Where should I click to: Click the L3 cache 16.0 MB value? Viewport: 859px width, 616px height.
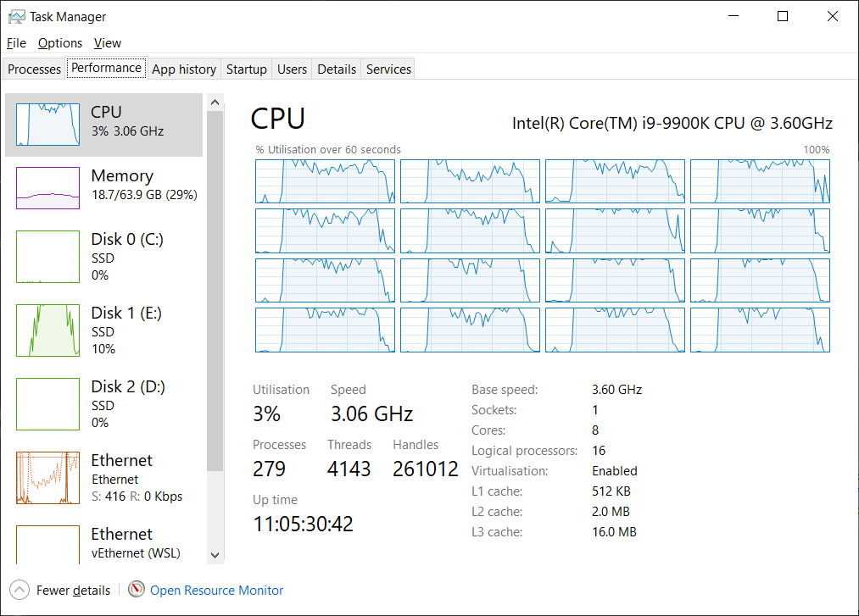point(614,531)
